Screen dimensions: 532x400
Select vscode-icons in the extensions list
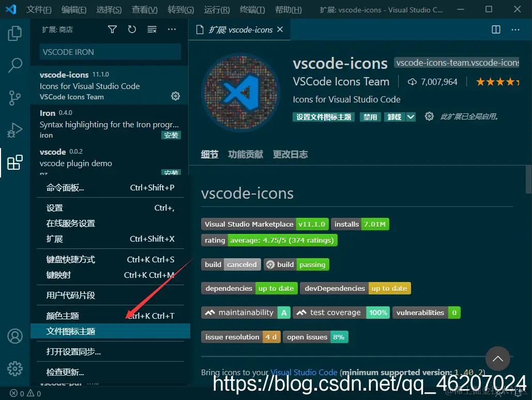pos(109,85)
